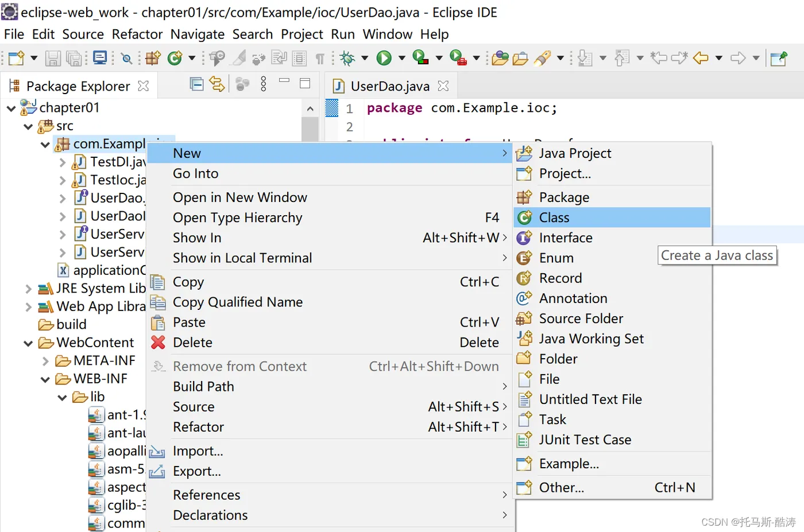Toggle Word Wrap toolbar icon

pyautogui.click(x=279, y=58)
